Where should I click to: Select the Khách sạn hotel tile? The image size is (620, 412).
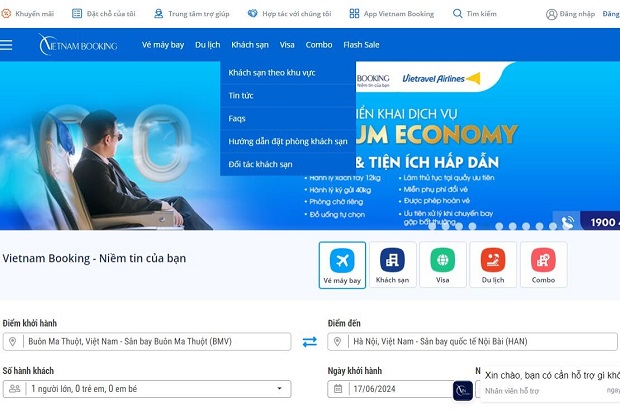point(392,265)
